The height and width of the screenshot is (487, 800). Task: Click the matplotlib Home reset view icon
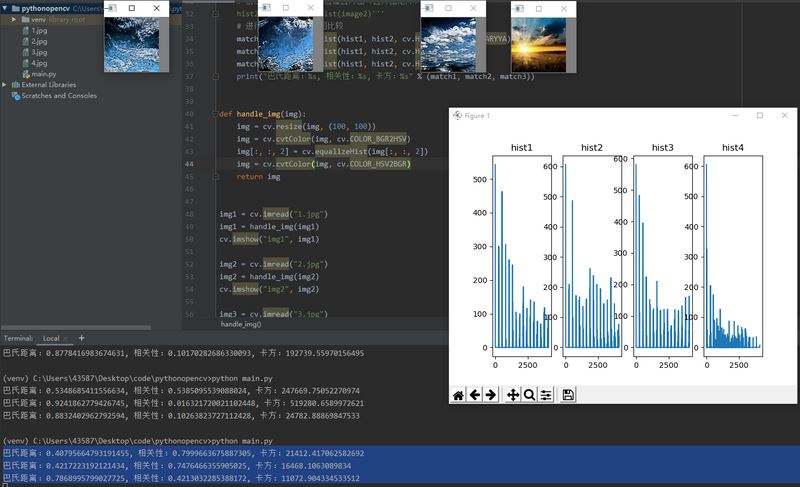(458, 395)
